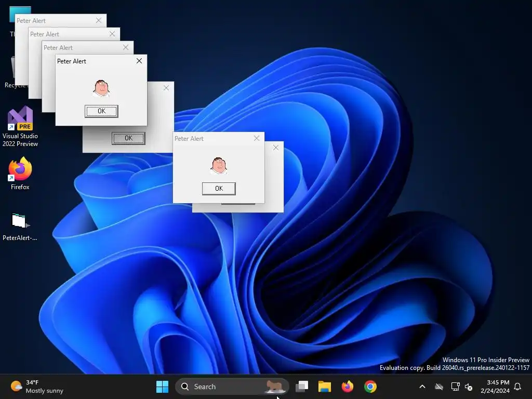This screenshot has height=399, width=532.
Task: Click the taskbar Search box
Action: click(232, 387)
